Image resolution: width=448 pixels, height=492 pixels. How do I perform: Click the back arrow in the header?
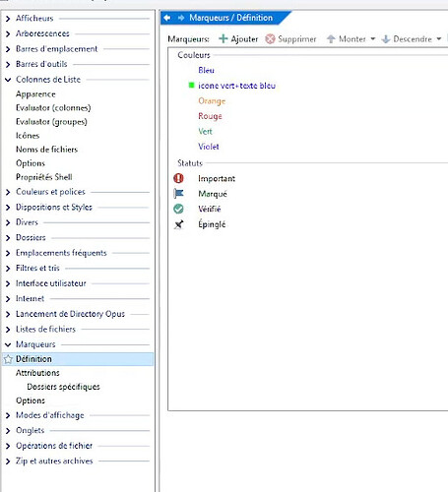tap(167, 18)
